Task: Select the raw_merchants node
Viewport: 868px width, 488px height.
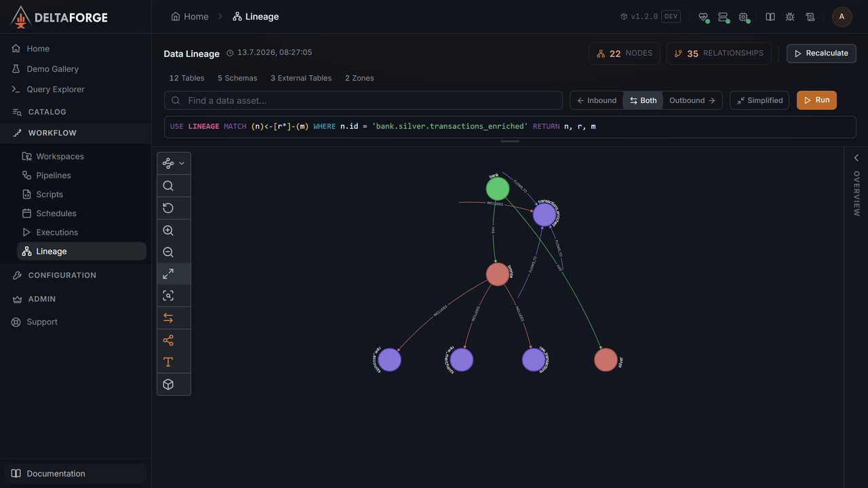Action: [x=462, y=360]
